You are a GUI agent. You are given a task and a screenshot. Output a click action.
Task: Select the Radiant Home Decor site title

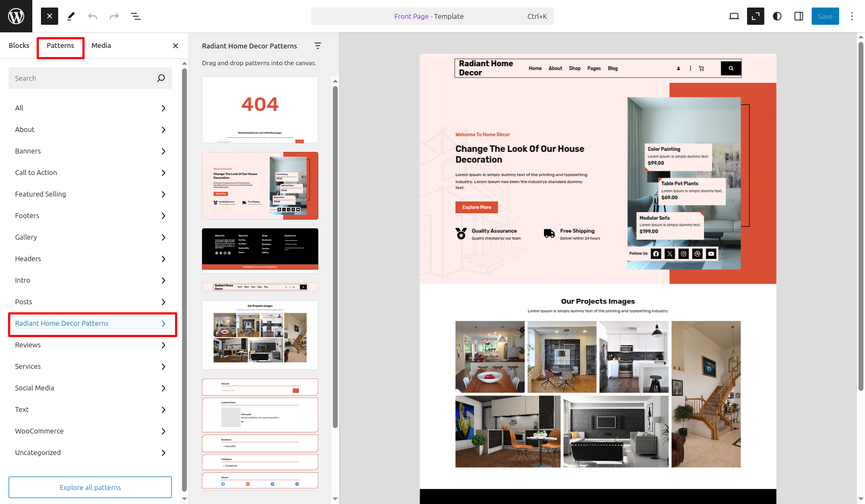pos(486,68)
